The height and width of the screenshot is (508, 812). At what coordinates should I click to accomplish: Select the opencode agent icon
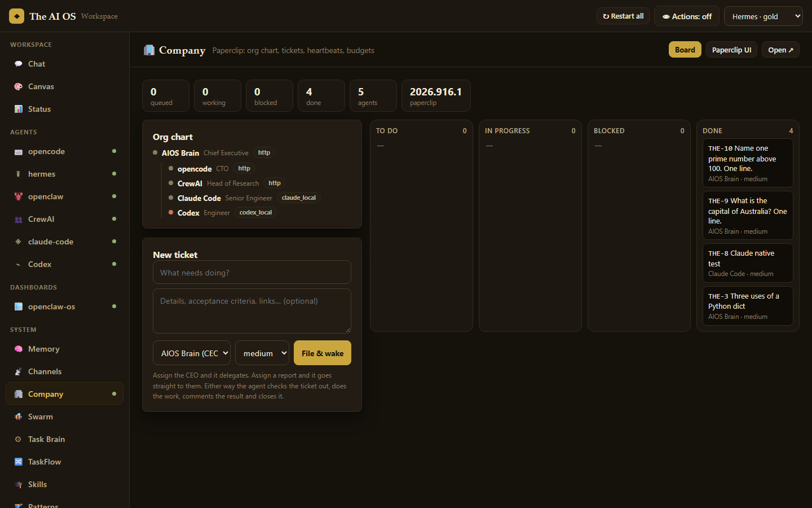point(19,151)
